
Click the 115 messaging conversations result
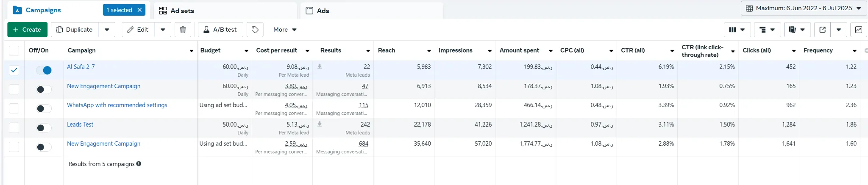pos(364,105)
